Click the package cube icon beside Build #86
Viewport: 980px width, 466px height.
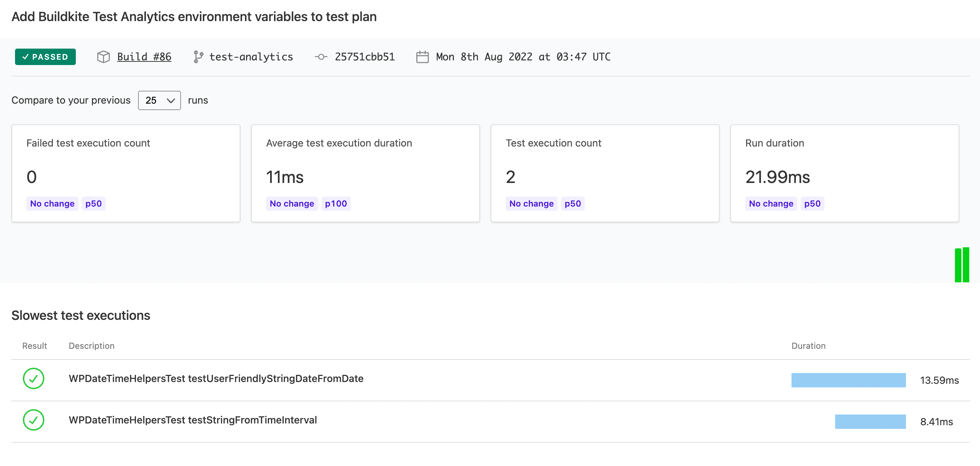pyautogui.click(x=103, y=57)
